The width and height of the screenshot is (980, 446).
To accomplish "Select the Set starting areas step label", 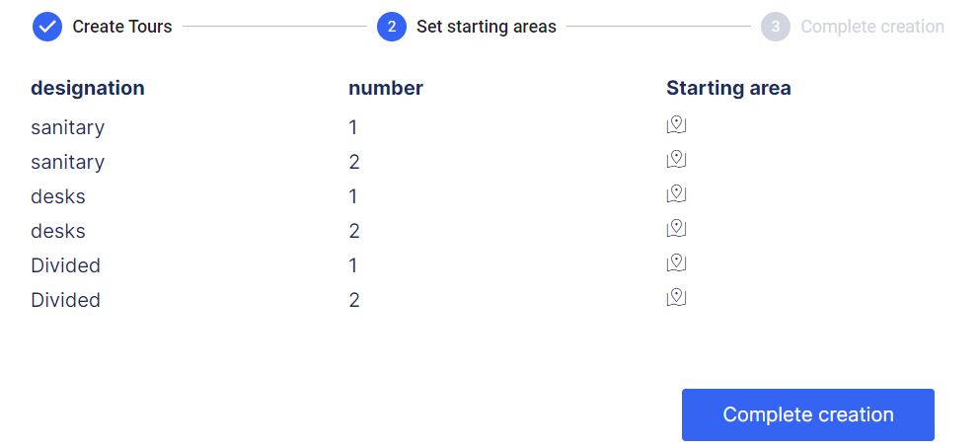I will coord(486,27).
